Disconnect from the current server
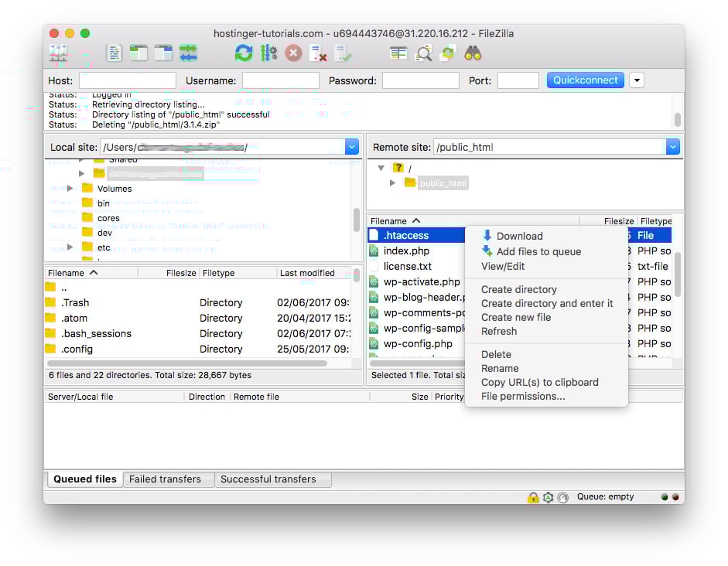 (x=318, y=53)
